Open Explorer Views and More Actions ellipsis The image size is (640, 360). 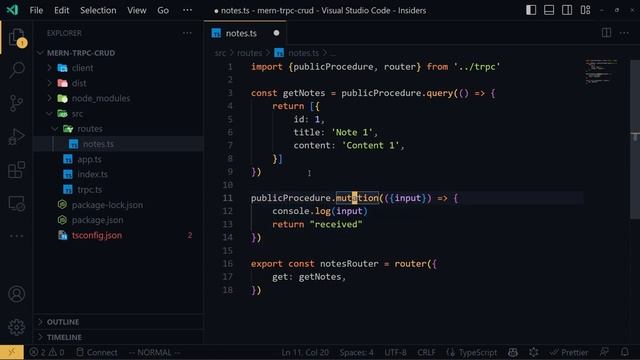click(187, 33)
